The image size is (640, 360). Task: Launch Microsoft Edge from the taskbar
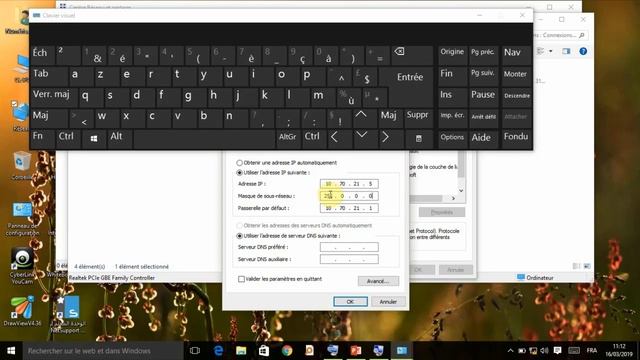click(218, 351)
